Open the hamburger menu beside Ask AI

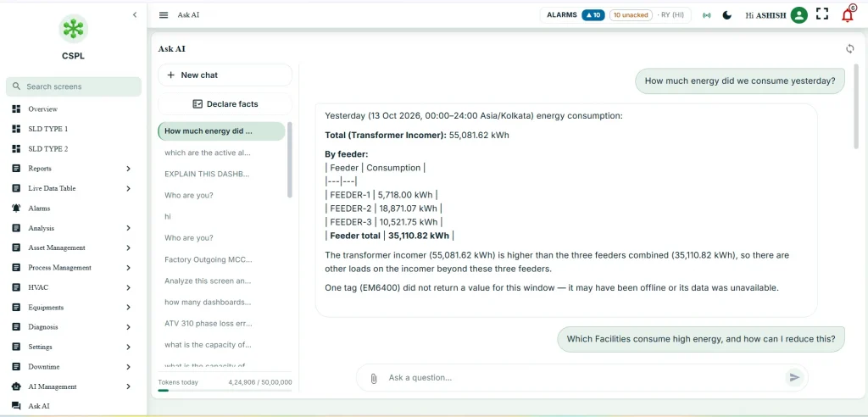[x=164, y=15]
